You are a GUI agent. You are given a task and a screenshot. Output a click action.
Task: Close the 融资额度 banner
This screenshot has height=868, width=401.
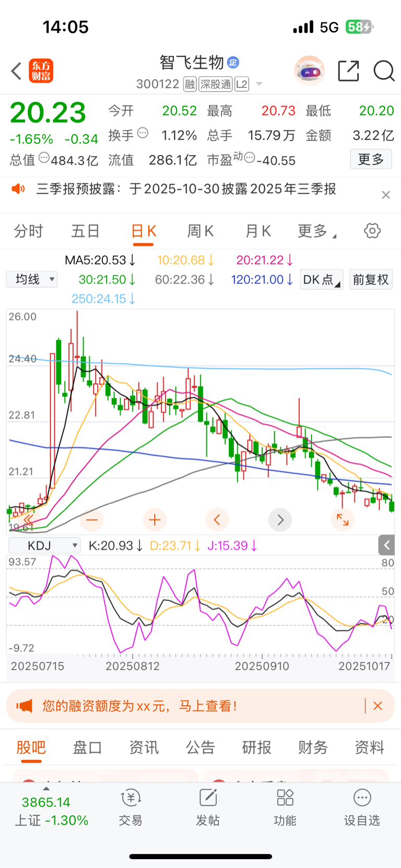(378, 706)
